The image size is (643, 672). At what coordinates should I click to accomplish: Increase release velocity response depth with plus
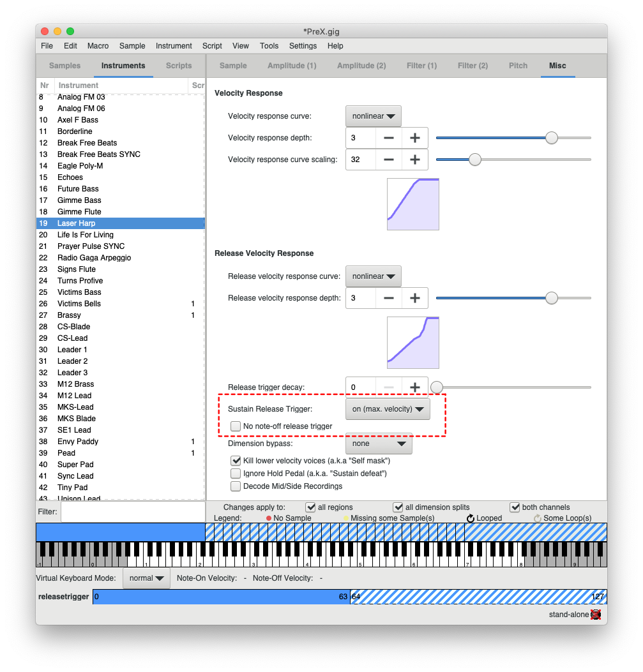point(414,298)
